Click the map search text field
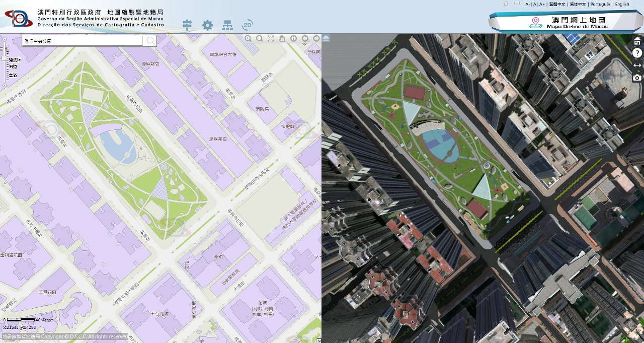 click(83, 41)
